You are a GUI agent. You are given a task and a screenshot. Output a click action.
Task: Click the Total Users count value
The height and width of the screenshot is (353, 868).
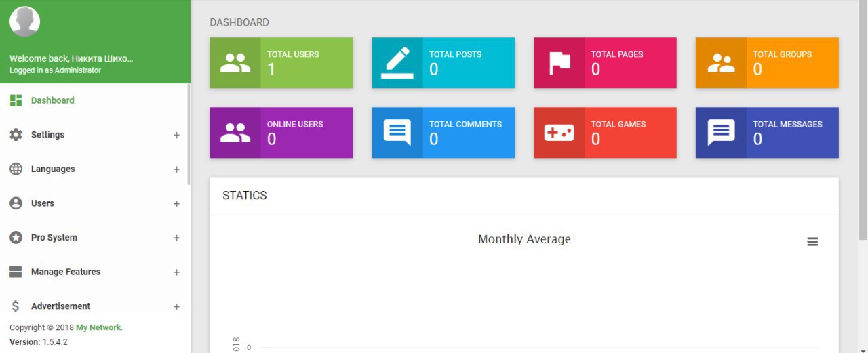tap(271, 69)
